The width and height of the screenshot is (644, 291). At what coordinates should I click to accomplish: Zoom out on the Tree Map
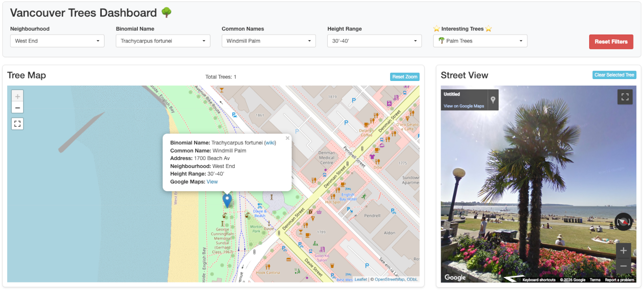click(17, 108)
